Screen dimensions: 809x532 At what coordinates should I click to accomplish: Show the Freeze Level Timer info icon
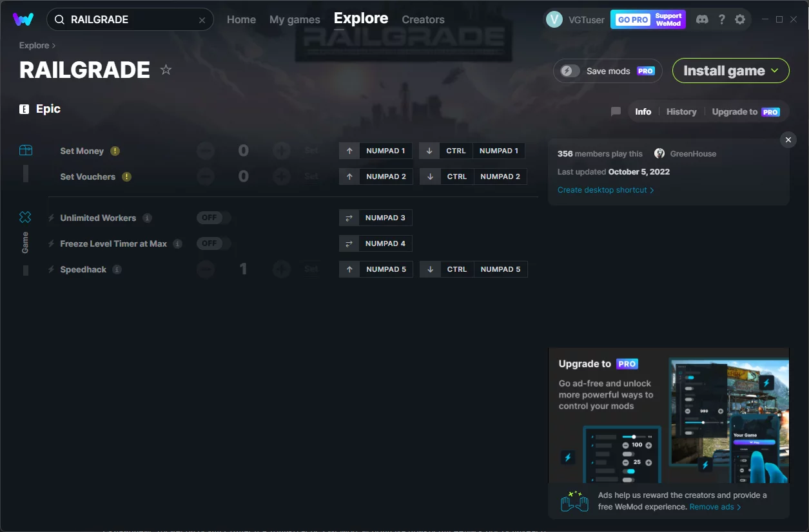point(178,243)
